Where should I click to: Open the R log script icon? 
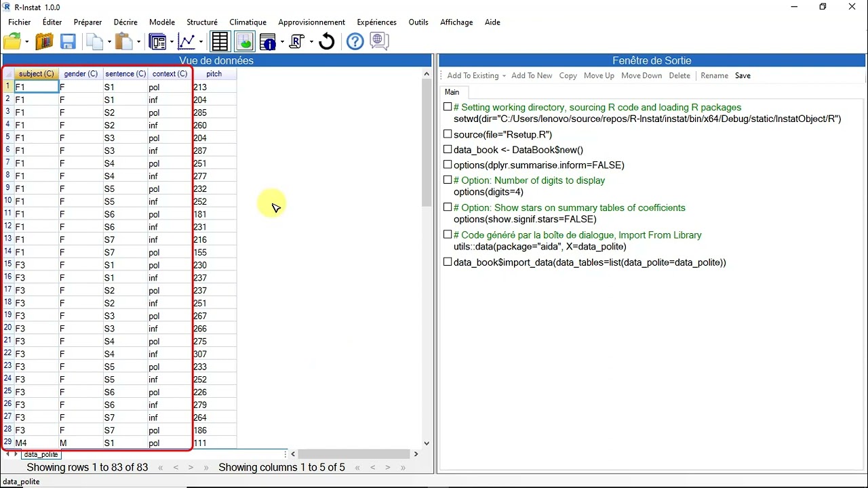click(x=297, y=42)
